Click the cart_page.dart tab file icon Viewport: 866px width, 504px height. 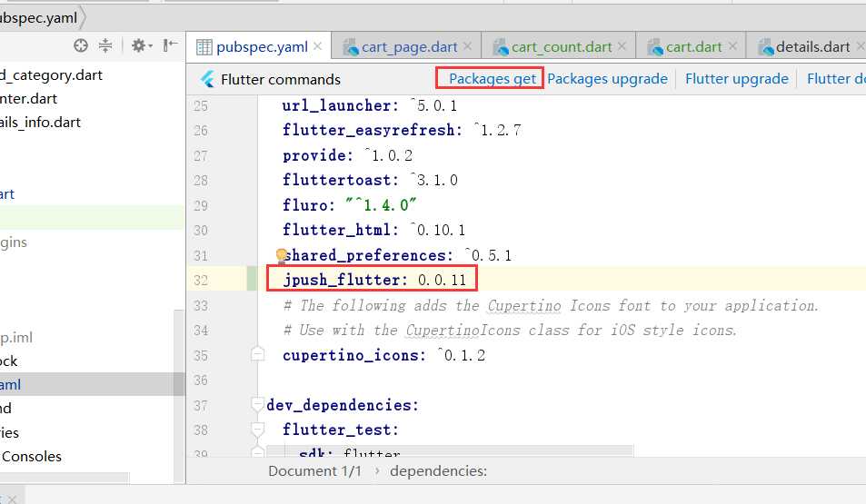[351, 47]
